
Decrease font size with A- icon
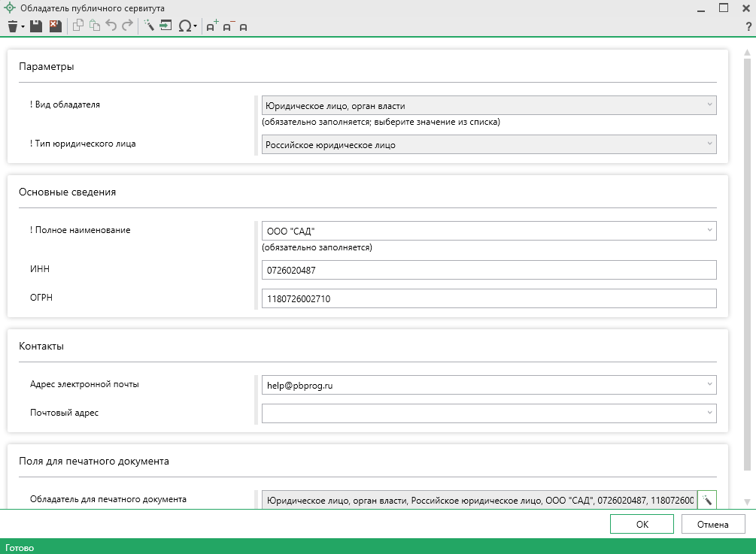228,26
